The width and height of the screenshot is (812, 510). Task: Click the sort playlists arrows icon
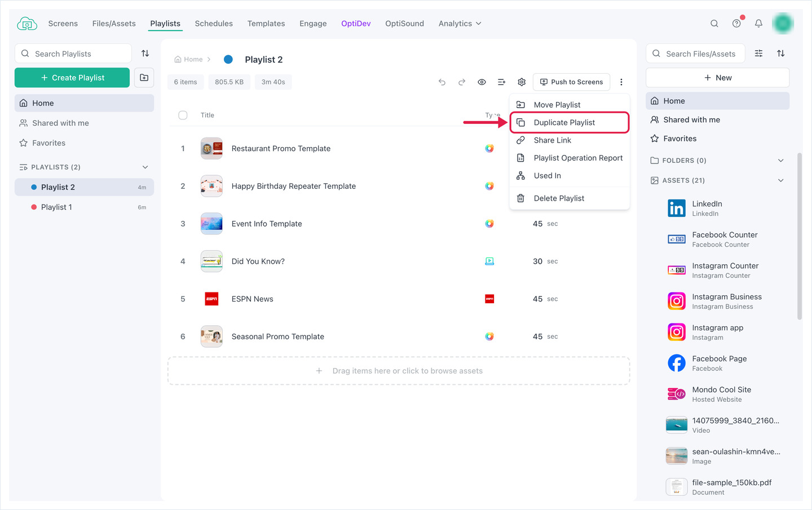click(x=145, y=54)
